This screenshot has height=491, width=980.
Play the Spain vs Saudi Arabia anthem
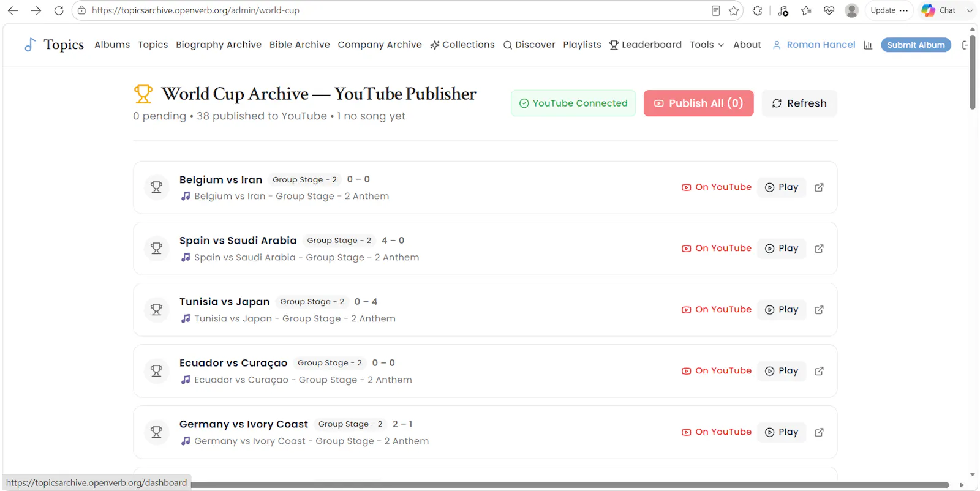pos(782,249)
